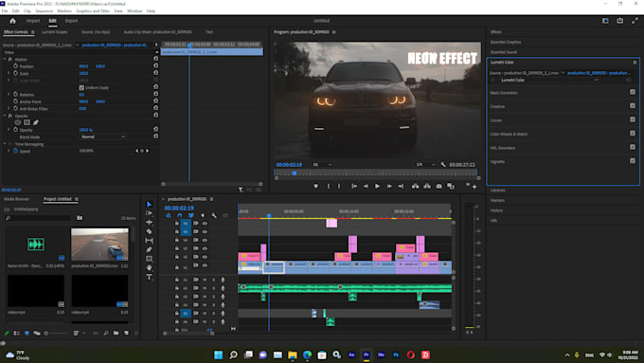644x363 pixels.
Task: Toggle Uniform Scale checkbox
Action: (x=81, y=87)
